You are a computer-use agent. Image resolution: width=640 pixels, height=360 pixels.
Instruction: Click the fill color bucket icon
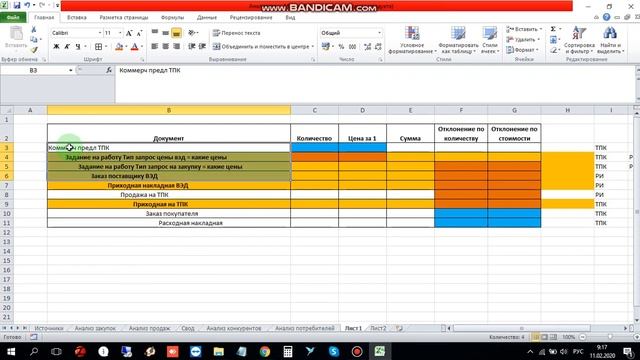point(119,47)
